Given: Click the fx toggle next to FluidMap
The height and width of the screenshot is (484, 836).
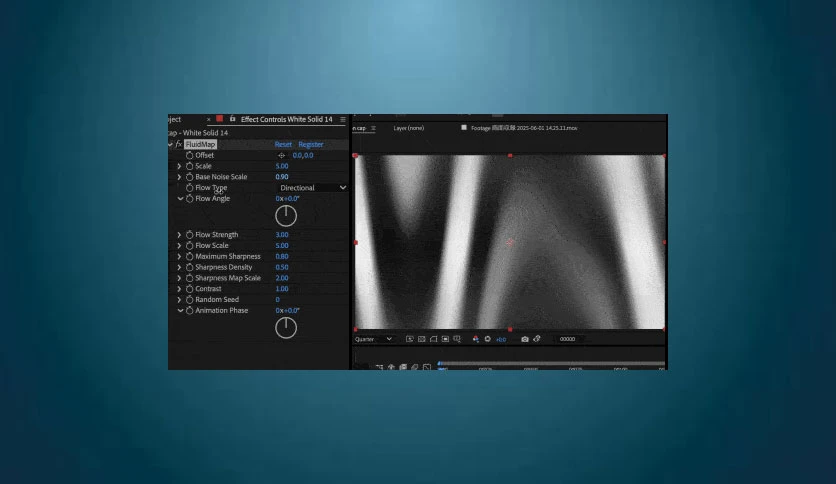Looking at the screenshot, I should (179, 144).
